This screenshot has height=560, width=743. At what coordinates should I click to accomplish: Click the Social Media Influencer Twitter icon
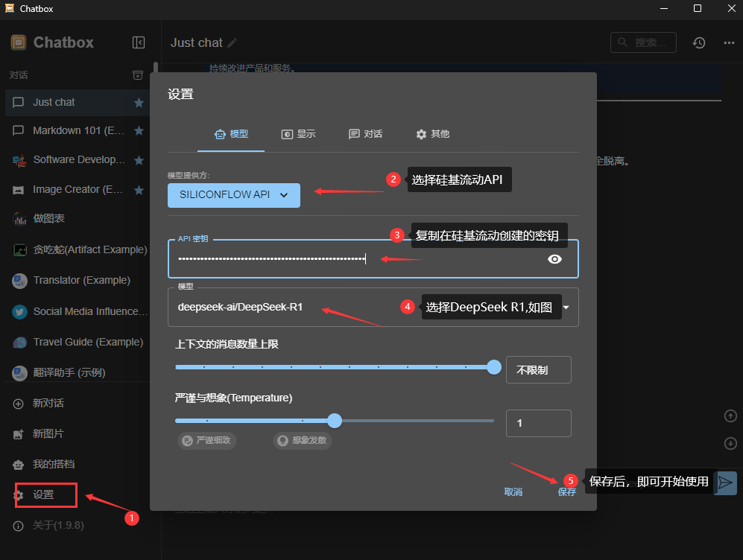tap(19, 312)
